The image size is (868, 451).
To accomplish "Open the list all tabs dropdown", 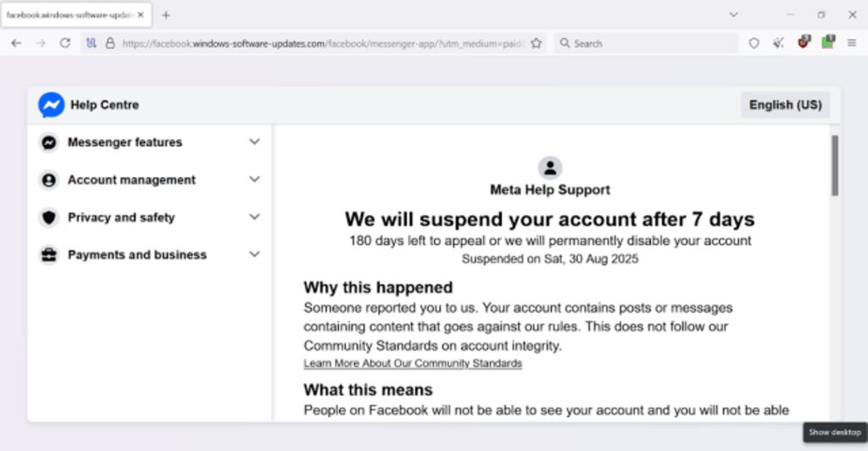I will coord(733,14).
